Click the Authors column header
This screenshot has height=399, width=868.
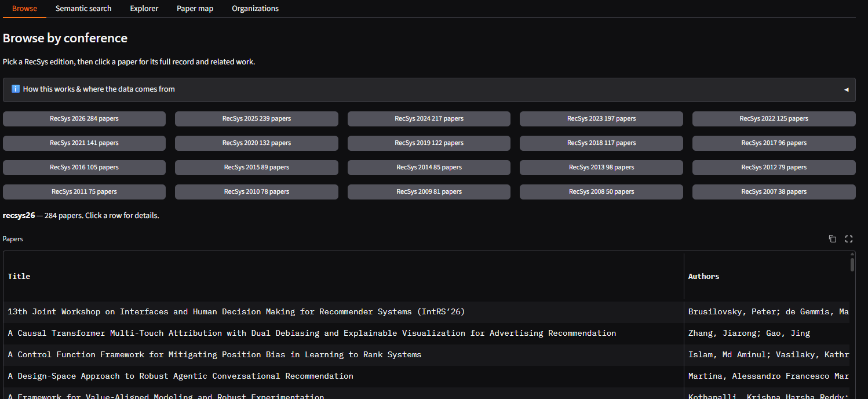coord(767,277)
